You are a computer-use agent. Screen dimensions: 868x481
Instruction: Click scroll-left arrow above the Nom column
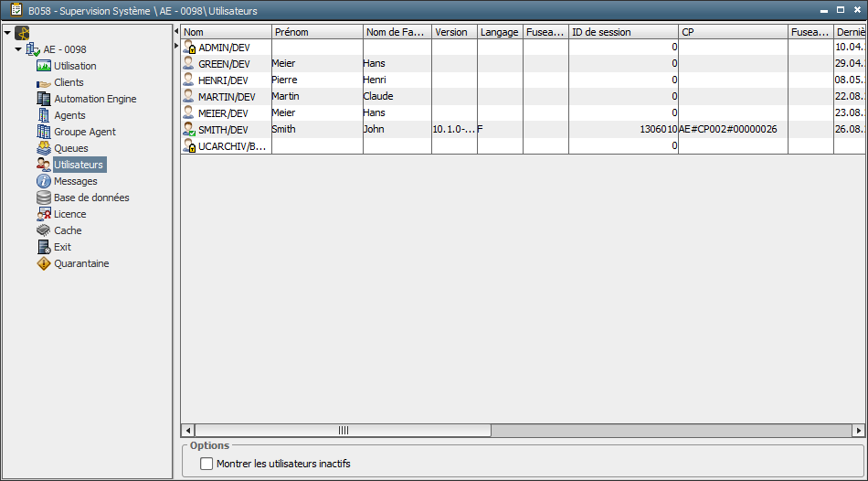pyautogui.click(x=176, y=32)
